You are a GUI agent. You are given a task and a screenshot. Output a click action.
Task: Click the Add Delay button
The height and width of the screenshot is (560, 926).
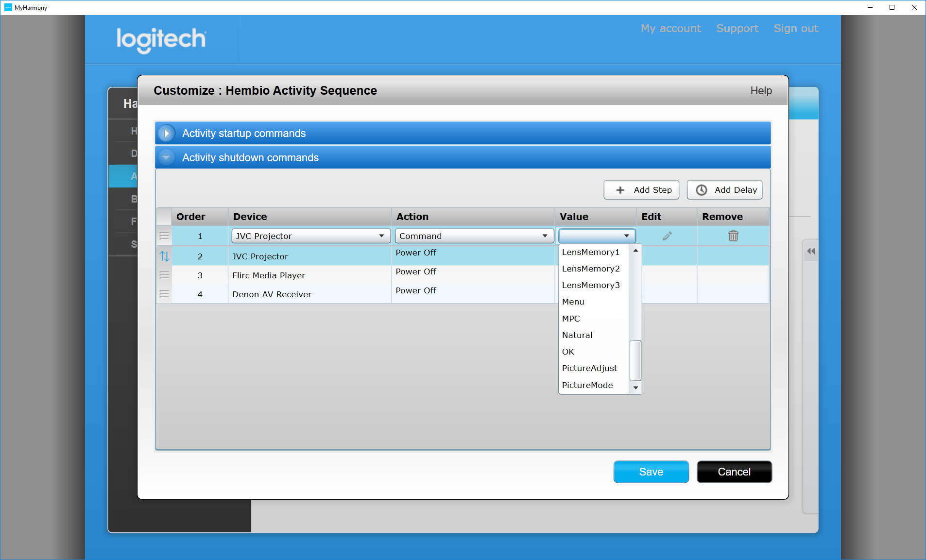[x=724, y=190]
